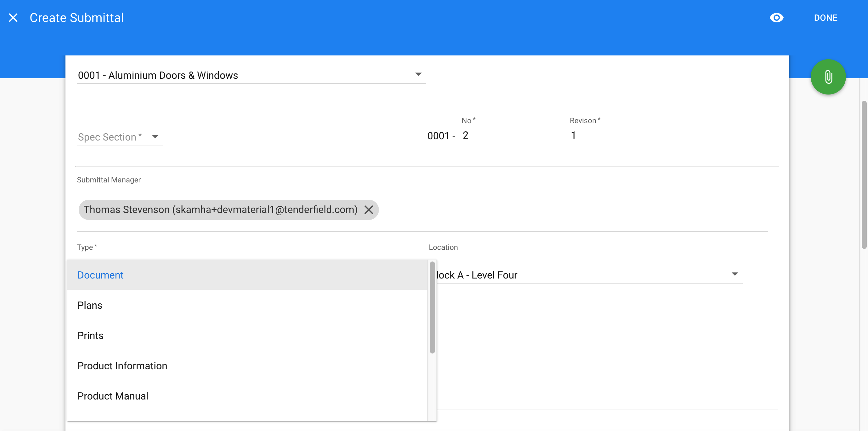
Task: Select Plans type option
Action: (247, 305)
